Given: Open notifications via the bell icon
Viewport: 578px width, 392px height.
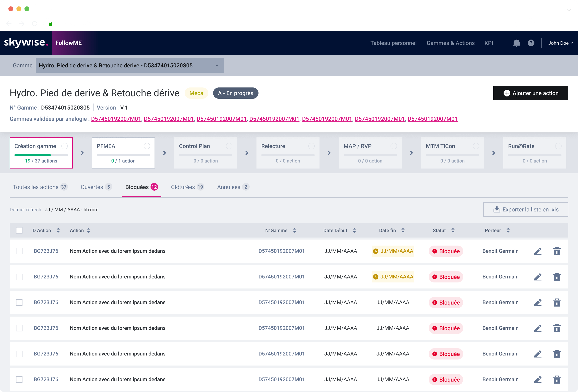Looking at the screenshot, I should [516, 43].
